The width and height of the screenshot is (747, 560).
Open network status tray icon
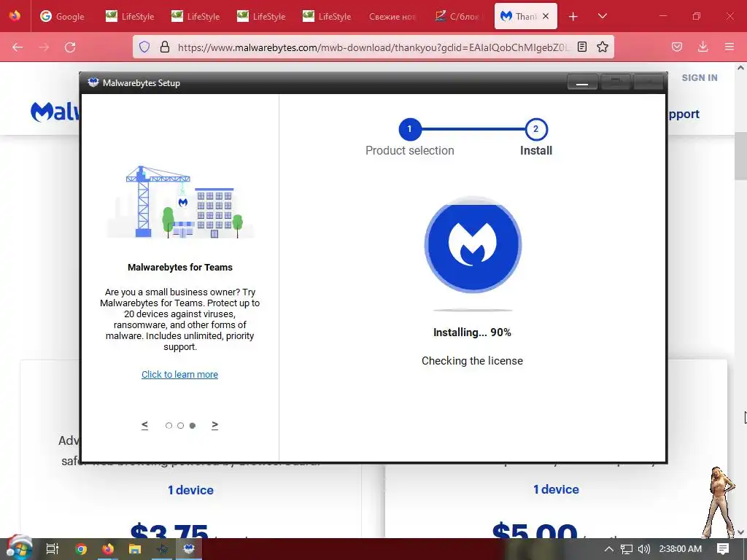coord(627,549)
